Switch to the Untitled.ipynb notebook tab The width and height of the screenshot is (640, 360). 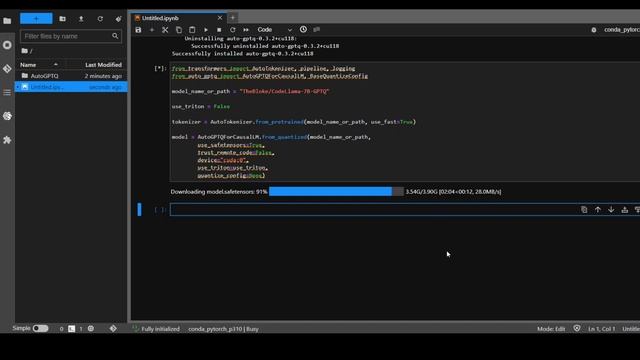coord(160,18)
